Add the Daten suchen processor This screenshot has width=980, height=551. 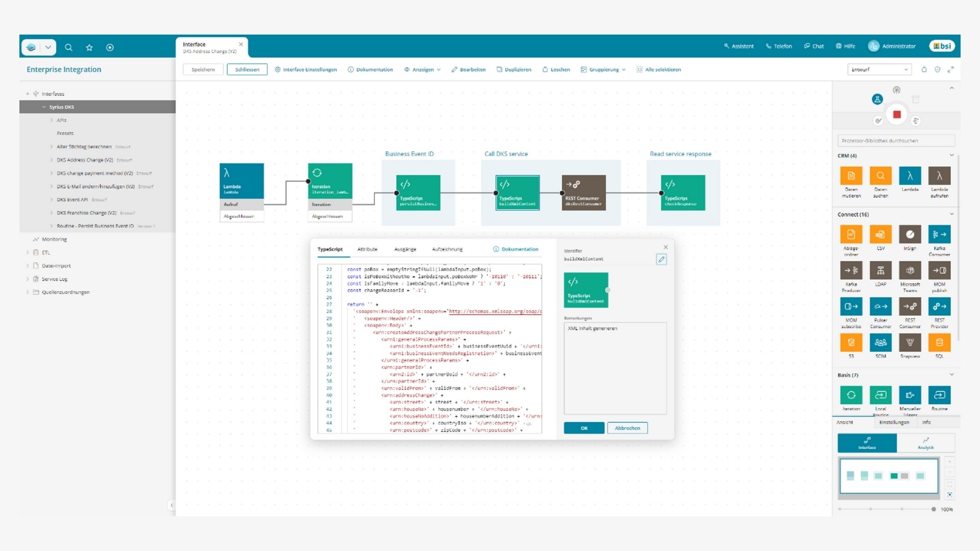point(880,176)
